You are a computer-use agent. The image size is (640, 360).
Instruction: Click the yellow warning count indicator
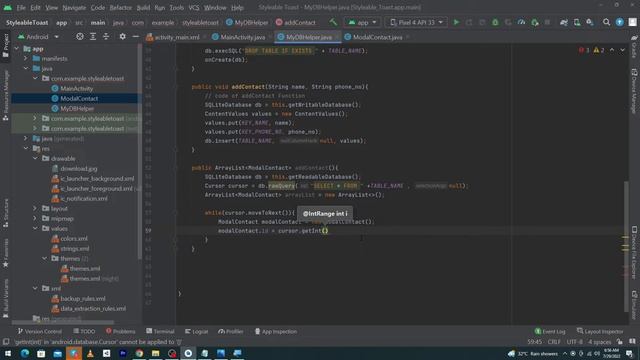point(599,50)
